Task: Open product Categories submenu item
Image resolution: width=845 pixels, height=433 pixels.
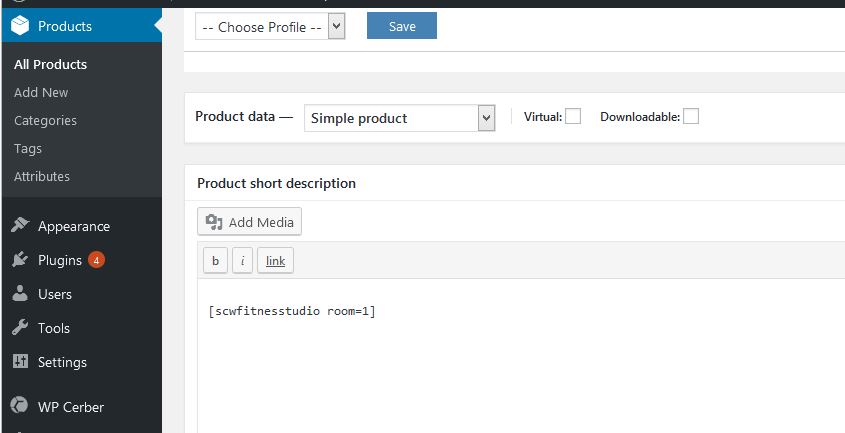Action: point(45,120)
